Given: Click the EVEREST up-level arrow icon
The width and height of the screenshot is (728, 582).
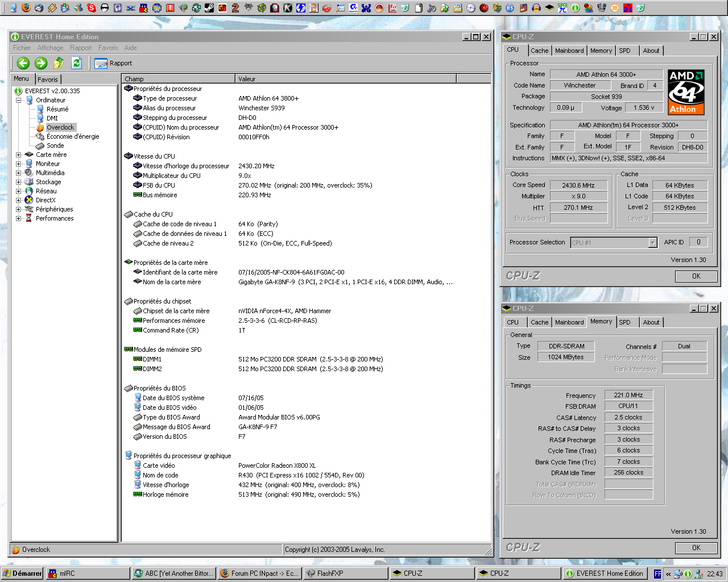Looking at the screenshot, I should click(x=59, y=63).
